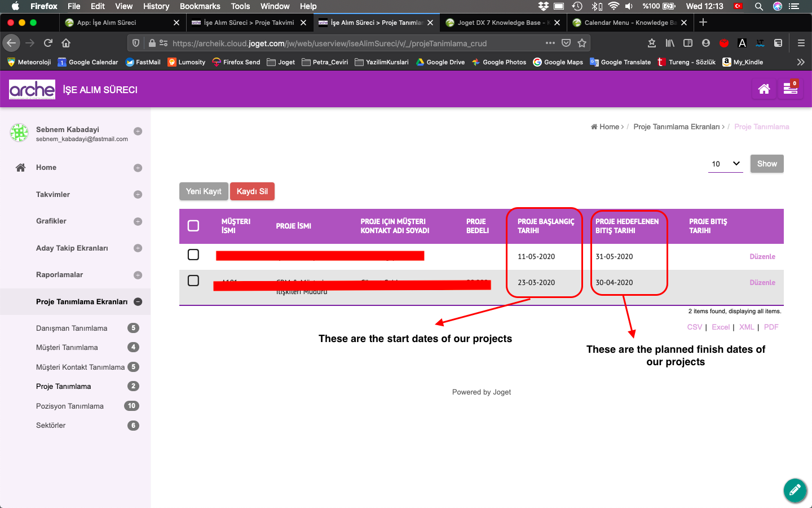Open Pozisyon Tanımlama in the sidebar
The width and height of the screenshot is (812, 508).
pyautogui.click(x=70, y=406)
